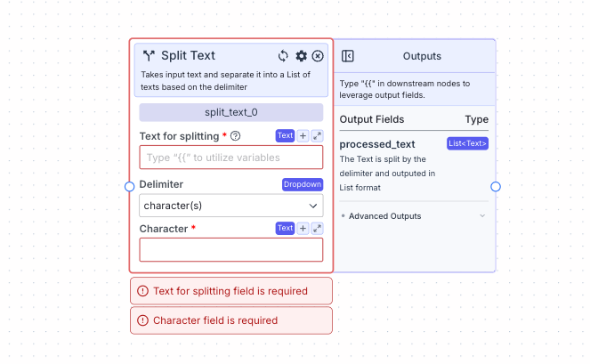Click the Split Text branch icon
590x364 pixels.
[x=149, y=56]
